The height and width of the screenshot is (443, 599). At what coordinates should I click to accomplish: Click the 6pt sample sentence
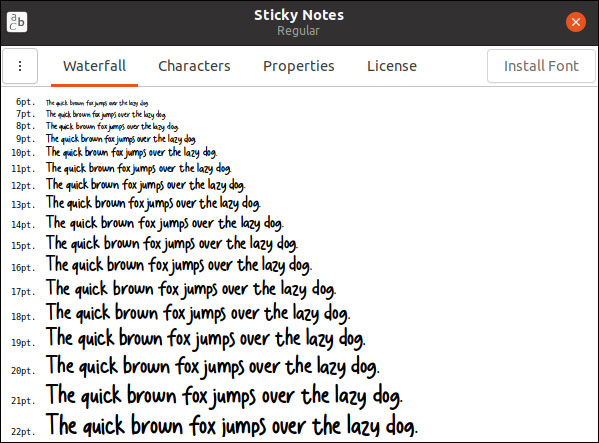click(x=97, y=103)
